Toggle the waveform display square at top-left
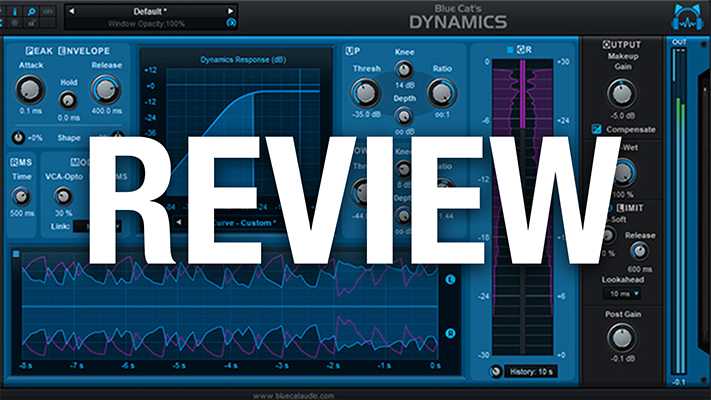 pos(16,254)
